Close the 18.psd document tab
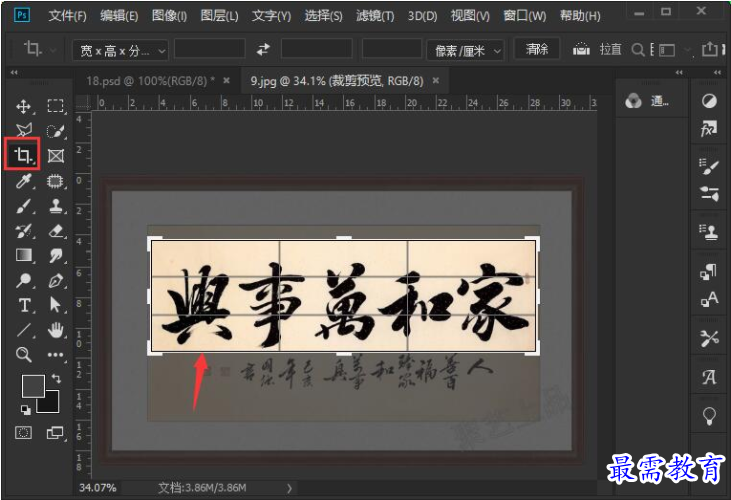This screenshot has height=500, width=731. coord(227,81)
